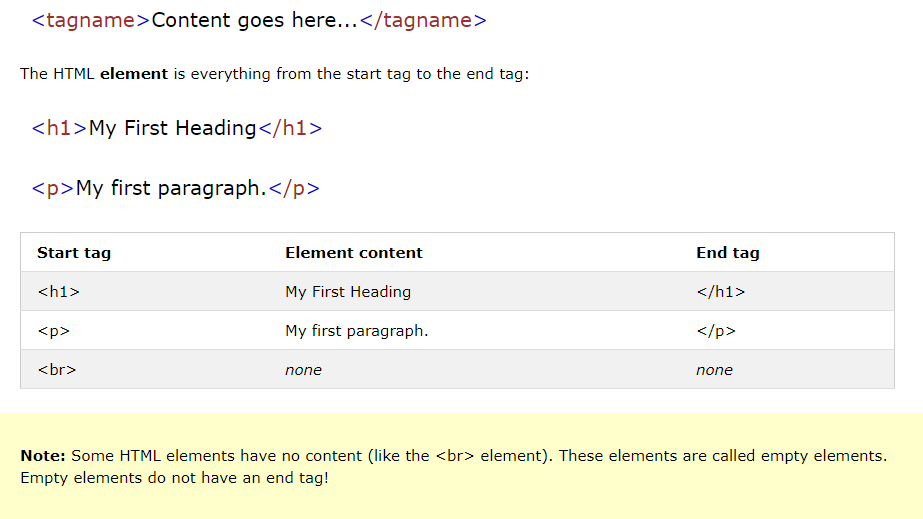
Task: Click 'none' in End tag column
Action: pos(714,370)
